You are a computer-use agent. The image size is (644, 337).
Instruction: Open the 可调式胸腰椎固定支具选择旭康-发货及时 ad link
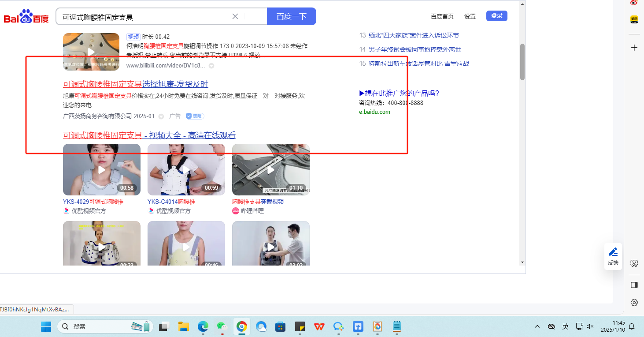coord(136,84)
